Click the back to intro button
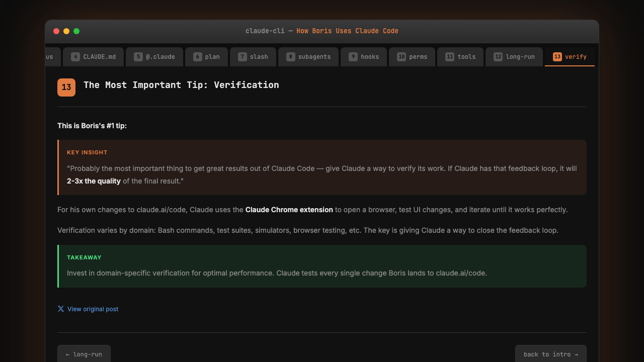 tap(550, 354)
